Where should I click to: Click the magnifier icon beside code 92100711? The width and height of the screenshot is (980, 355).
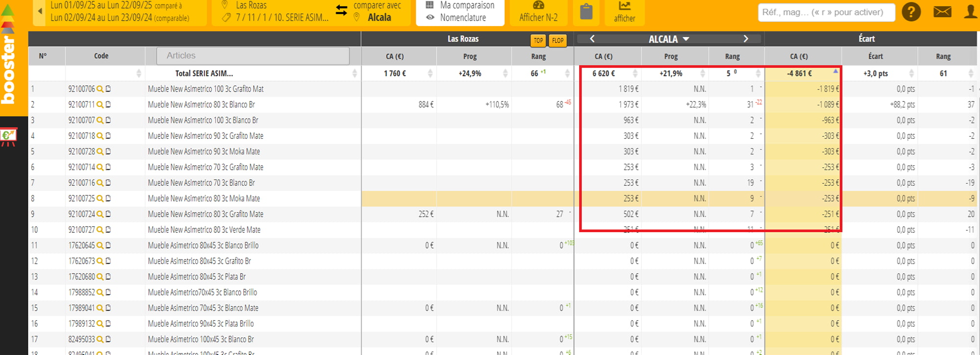(x=100, y=104)
